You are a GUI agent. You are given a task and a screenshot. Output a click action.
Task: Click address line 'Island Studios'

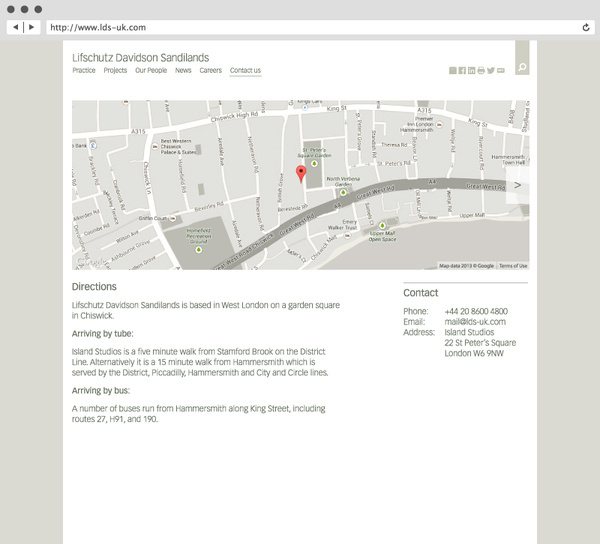(469, 332)
